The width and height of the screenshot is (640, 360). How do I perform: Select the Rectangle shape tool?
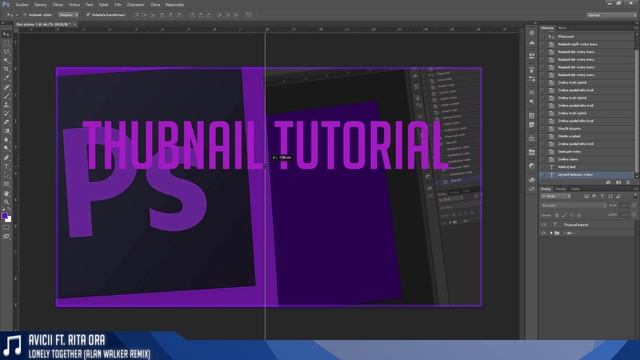pyautogui.click(x=6, y=184)
